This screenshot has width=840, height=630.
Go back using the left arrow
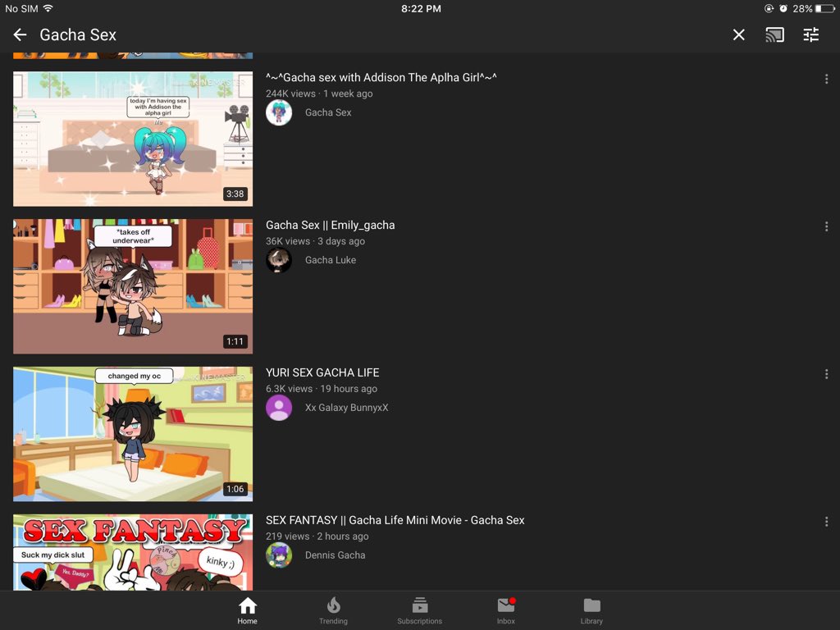coord(20,34)
